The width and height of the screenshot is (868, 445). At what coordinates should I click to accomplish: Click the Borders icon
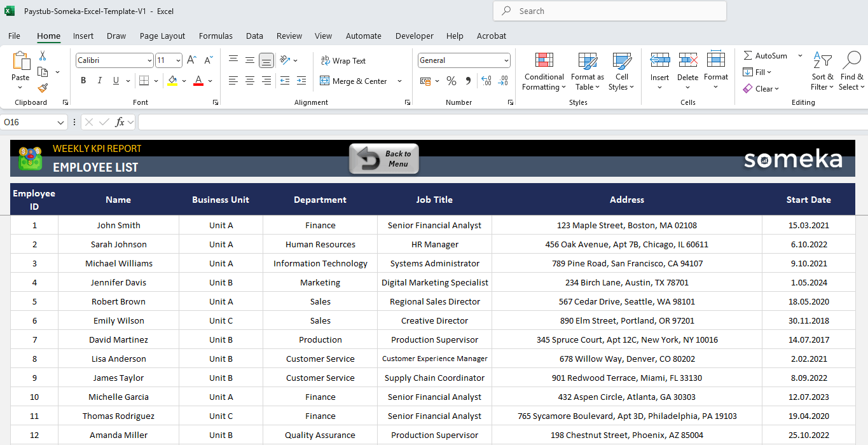click(144, 81)
